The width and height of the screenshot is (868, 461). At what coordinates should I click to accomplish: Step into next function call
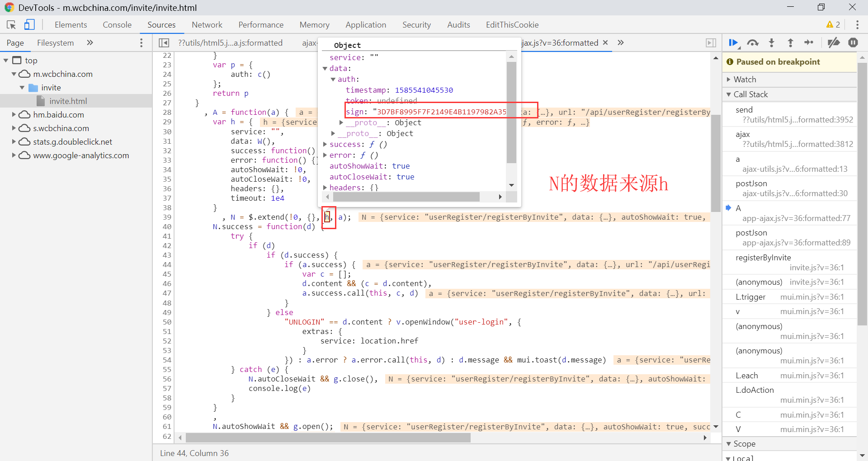[772, 43]
